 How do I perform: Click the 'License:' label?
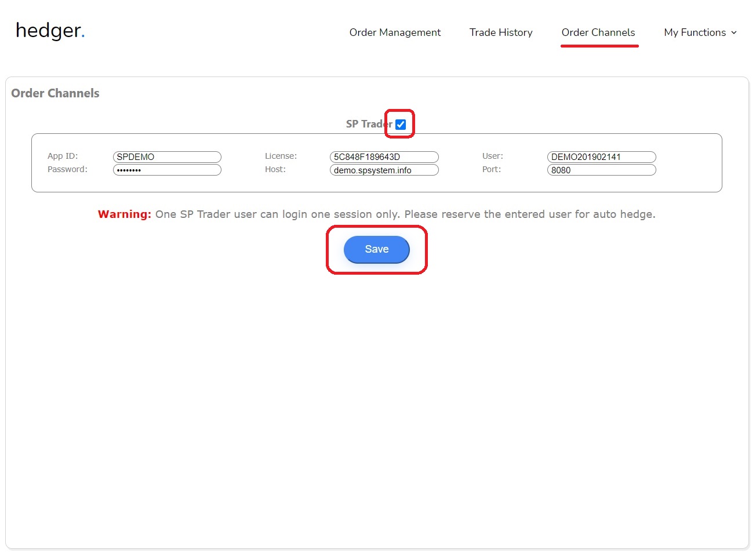tap(281, 156)
